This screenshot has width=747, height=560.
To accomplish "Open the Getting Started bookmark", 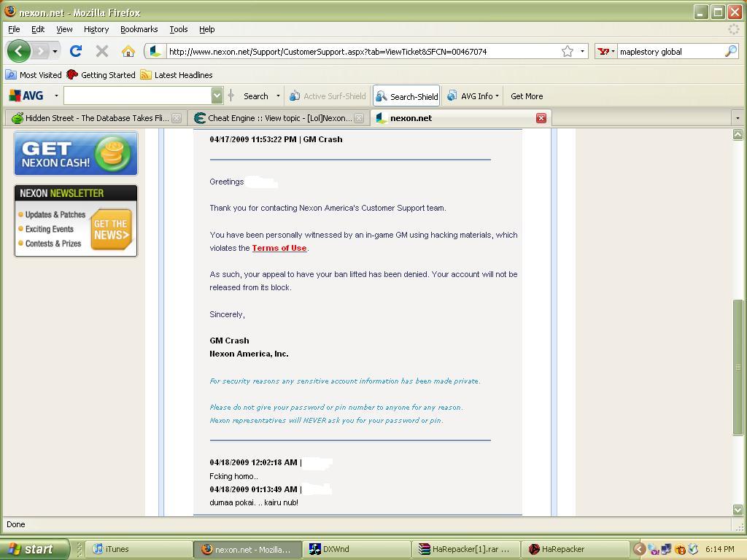I will pos(101,75).
